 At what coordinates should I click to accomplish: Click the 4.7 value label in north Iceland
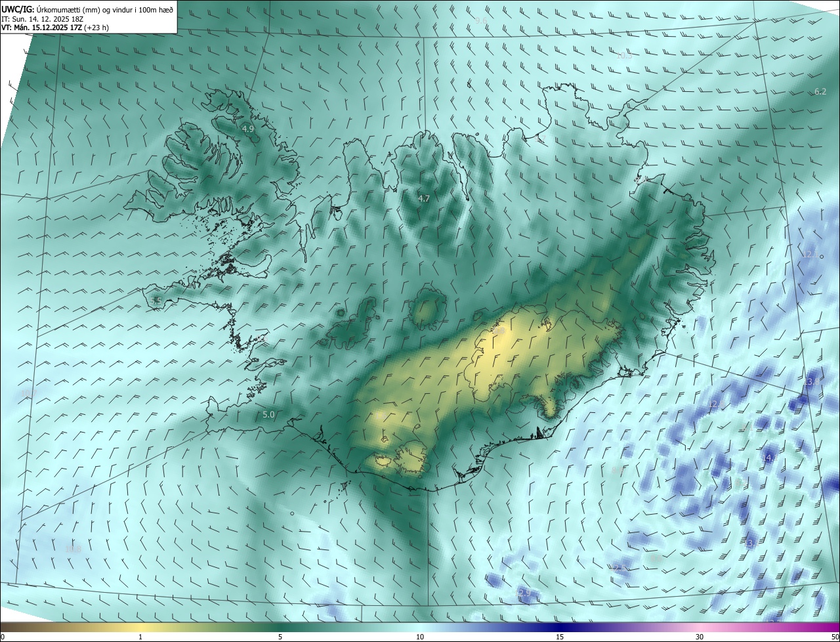click(424, 198)
